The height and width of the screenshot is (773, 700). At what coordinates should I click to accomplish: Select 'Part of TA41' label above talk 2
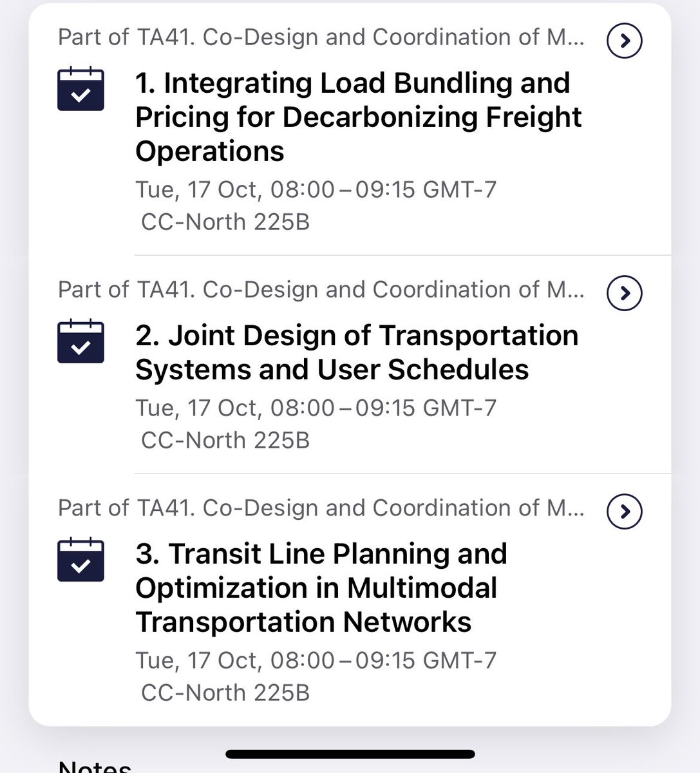321,290
